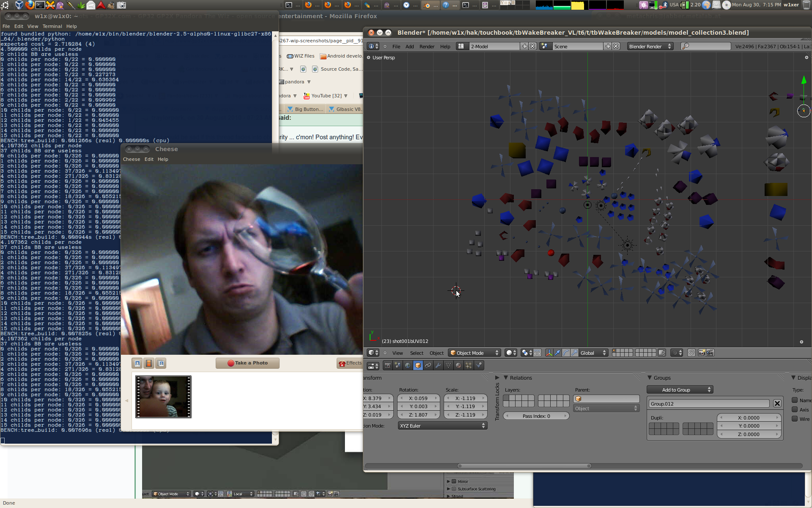Click the Effects button in Cheese

click(x=350, y=363)
